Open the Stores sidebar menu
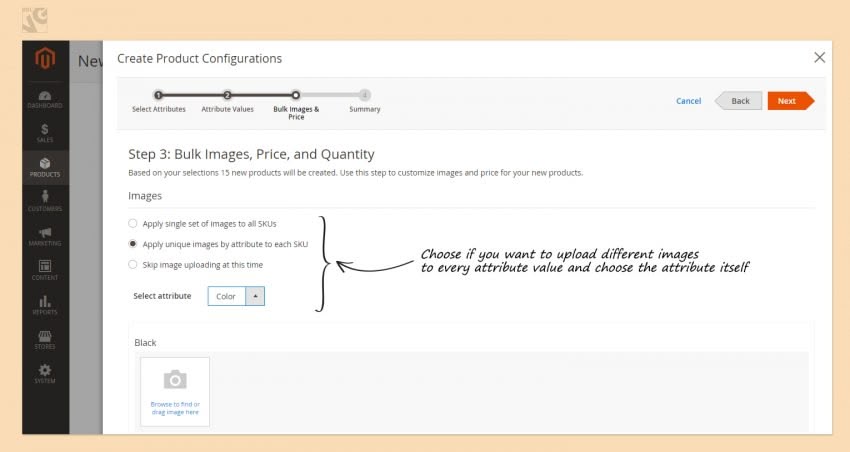The image size is (850, 452). click(x=45, y=339)
